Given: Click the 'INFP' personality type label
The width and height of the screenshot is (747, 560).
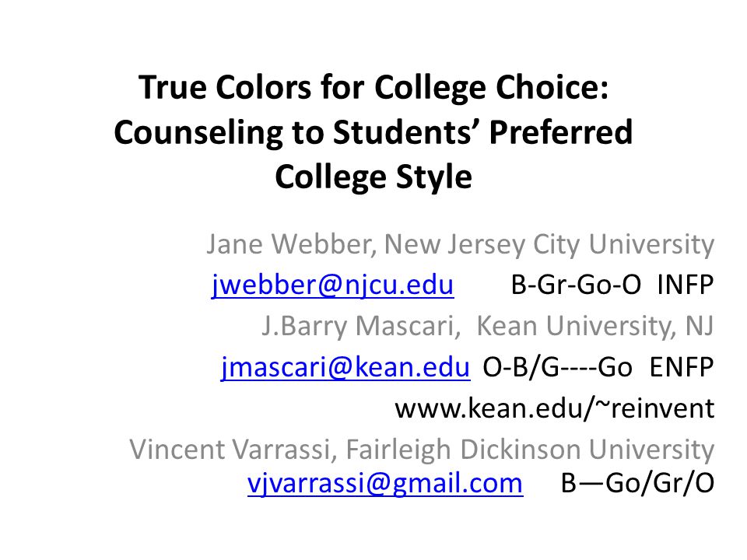Looking at the screenshot, I should [x=685, y=285].
